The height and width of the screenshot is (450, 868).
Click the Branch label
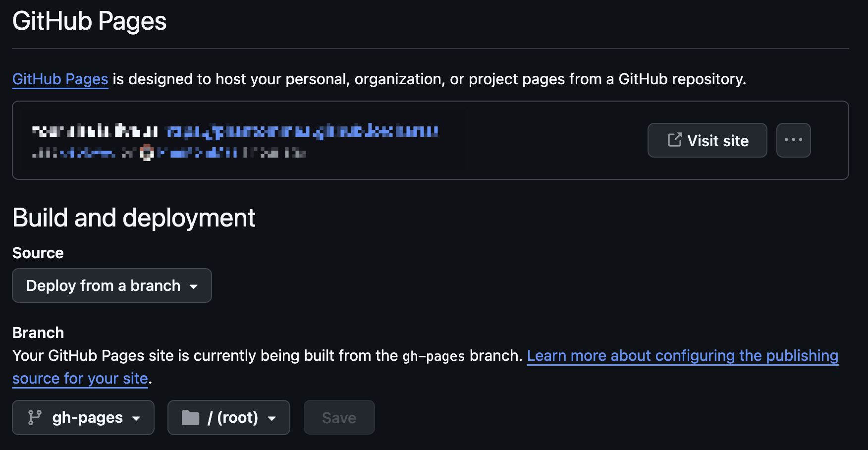click(x=38, y=333)
